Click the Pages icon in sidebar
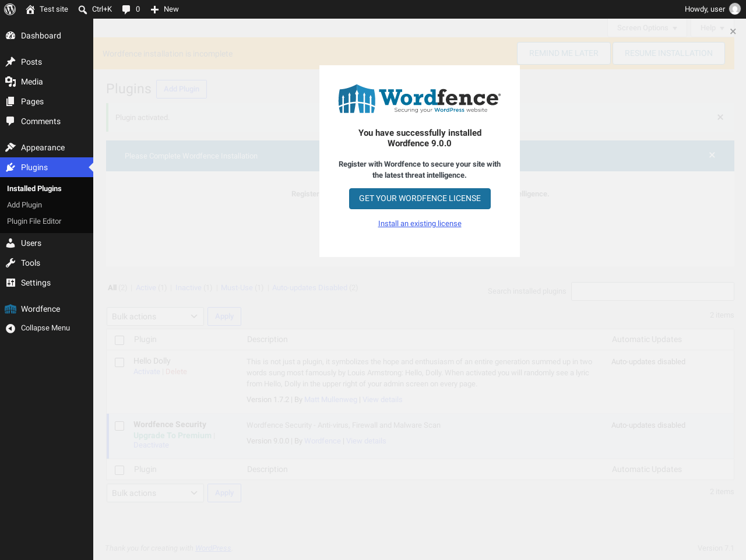746x560 pixels. pos(10,101)
